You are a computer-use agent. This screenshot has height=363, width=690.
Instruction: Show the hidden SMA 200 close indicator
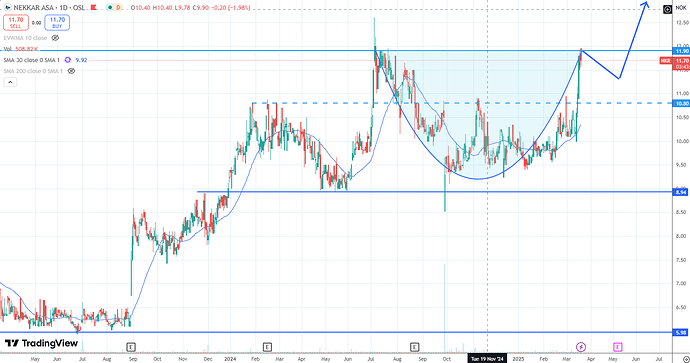pyautogui.click(x=71, y=71)
